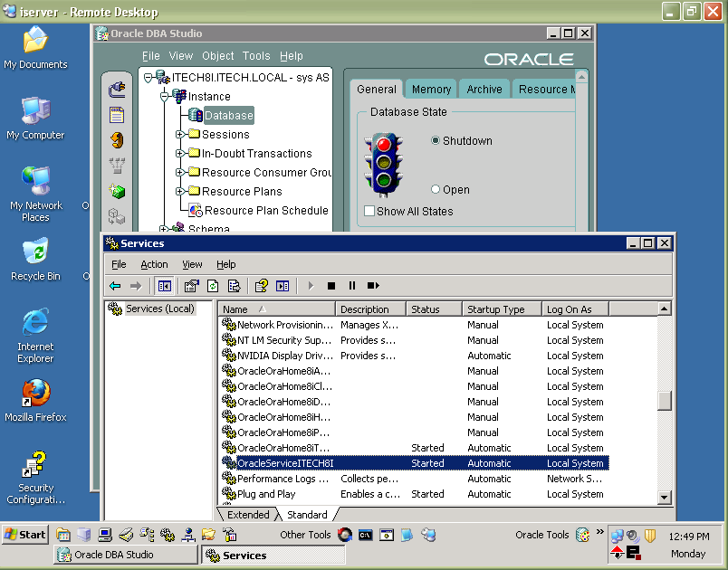Open the Action menu in Services
Viewport: 728px width, 570px height.
pos(154,264)
